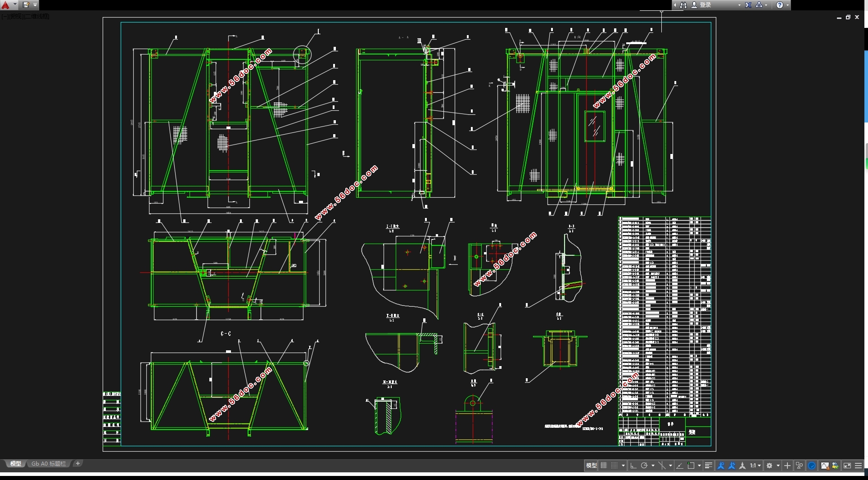Open the AutoCAD application menu logo

tap(5, 5)
